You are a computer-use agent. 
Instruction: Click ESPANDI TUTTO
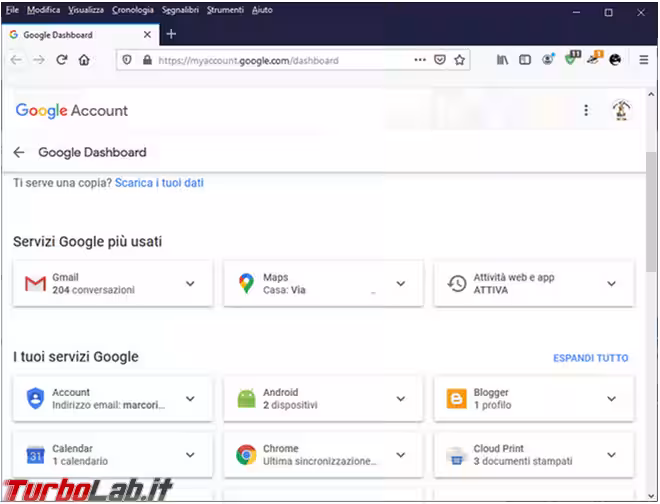point(591,358)
